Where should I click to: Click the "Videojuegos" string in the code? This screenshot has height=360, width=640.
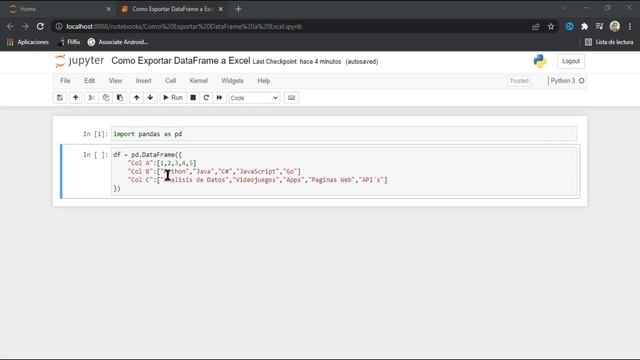coord(256,180)
